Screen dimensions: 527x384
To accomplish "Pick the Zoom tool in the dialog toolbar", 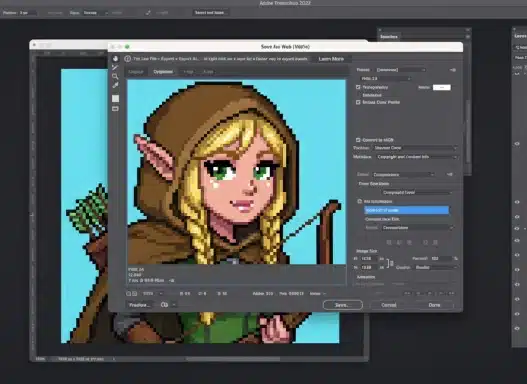I will coord(115,76).
